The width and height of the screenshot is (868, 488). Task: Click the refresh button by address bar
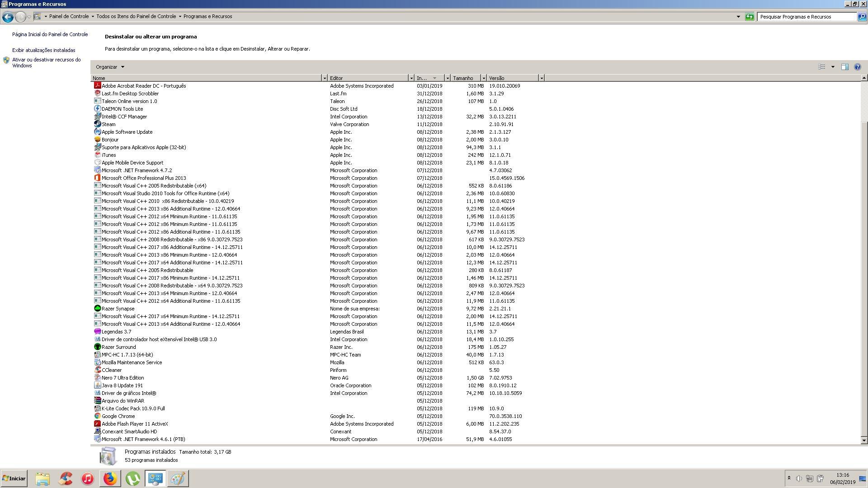[750, 17]
